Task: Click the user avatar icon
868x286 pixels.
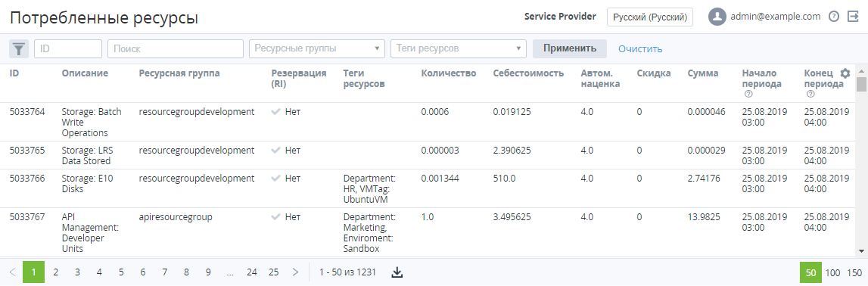Action: [x=717, y=17]
